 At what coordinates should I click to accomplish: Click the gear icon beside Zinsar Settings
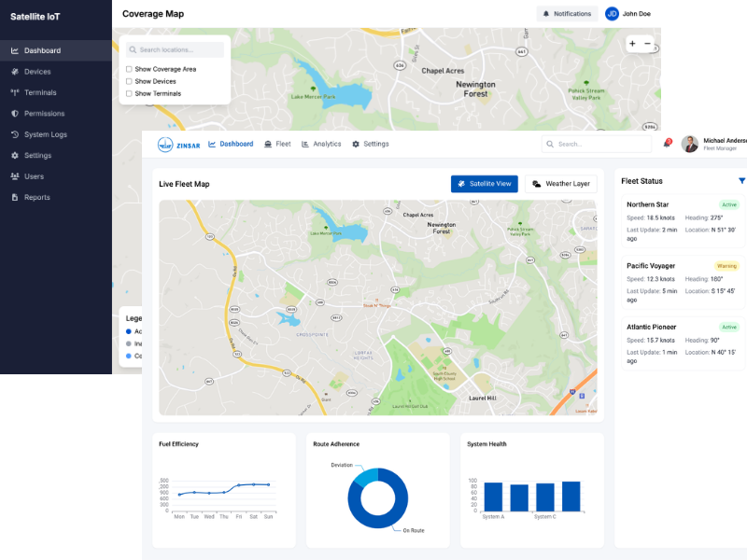[x=356, y=144]
